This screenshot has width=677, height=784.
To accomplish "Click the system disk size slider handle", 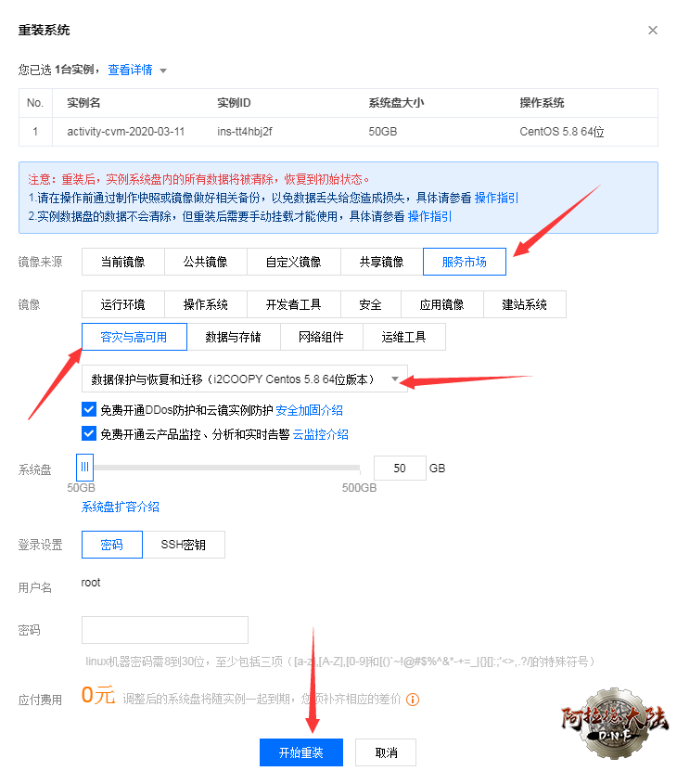I will [85, 468].
